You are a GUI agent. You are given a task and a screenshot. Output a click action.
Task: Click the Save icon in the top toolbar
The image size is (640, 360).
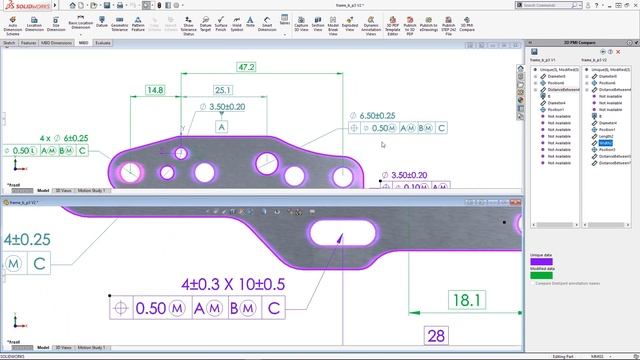coord(107,5)
